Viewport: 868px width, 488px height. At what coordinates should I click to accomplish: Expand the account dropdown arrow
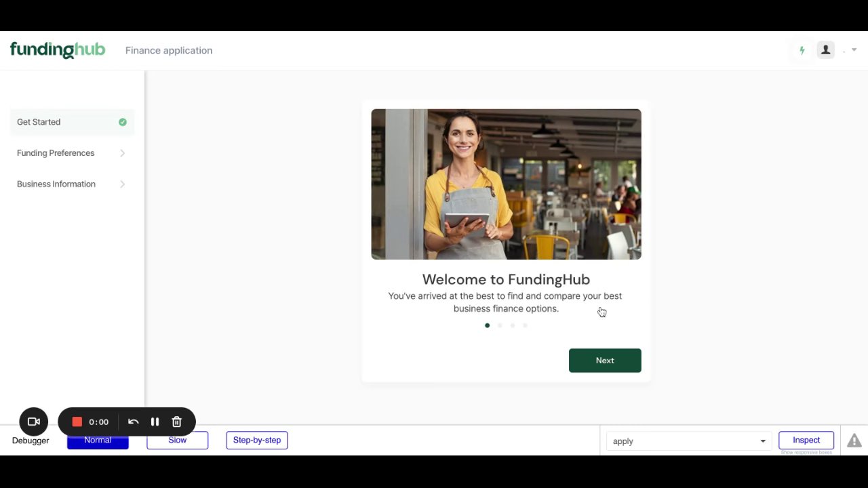click(x=854, y=50)
